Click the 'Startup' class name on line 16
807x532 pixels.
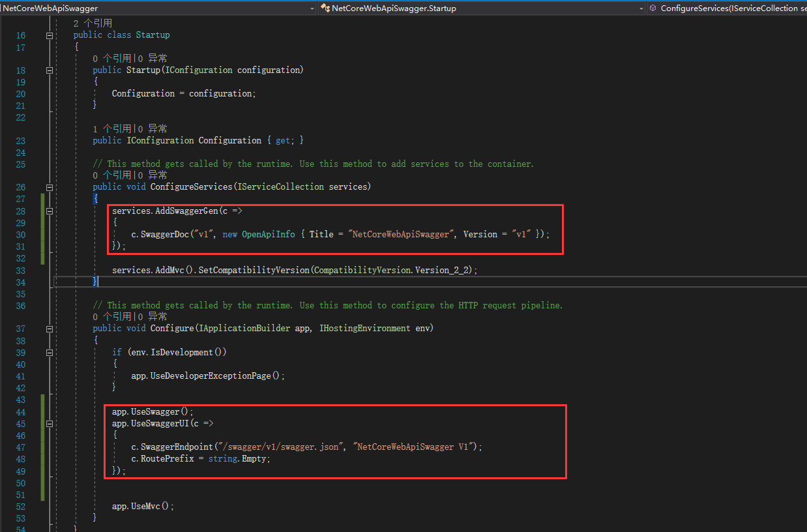(153, 35)
